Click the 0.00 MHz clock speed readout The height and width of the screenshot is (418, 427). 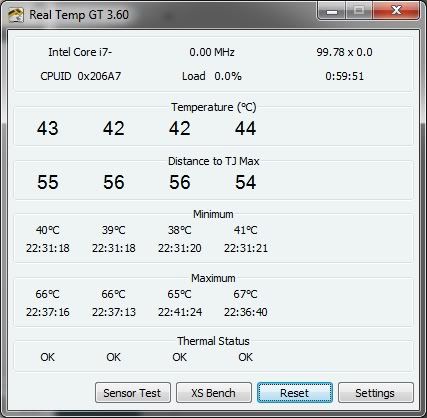(x=212, y=52)
